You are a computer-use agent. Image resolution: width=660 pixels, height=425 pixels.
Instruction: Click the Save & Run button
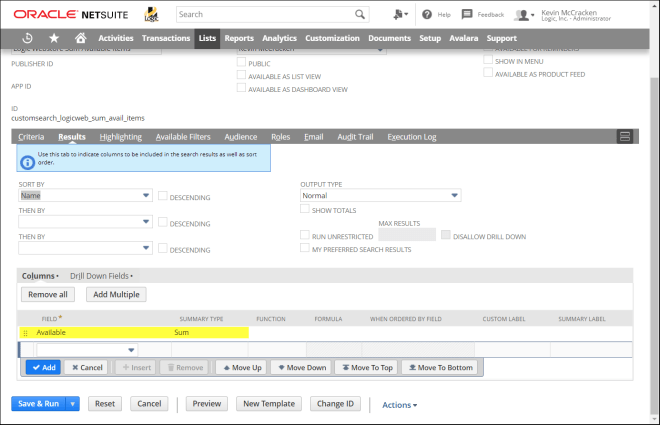(37, 404)
